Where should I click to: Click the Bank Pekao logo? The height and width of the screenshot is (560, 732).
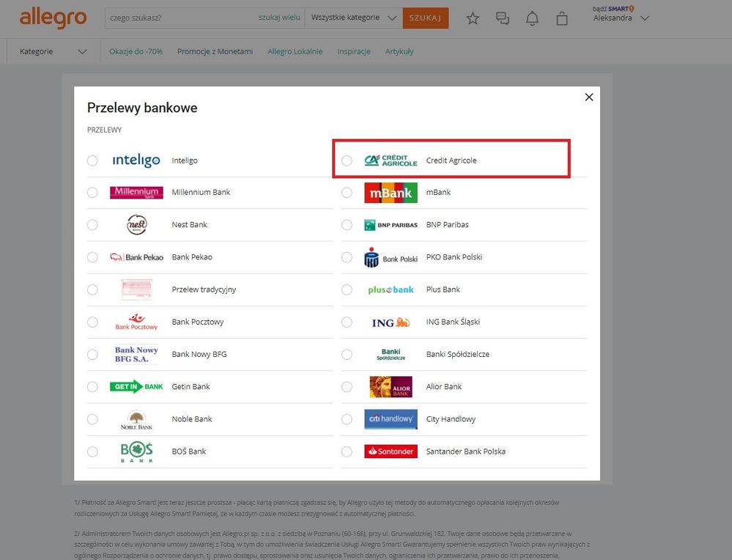pos(136,257)
